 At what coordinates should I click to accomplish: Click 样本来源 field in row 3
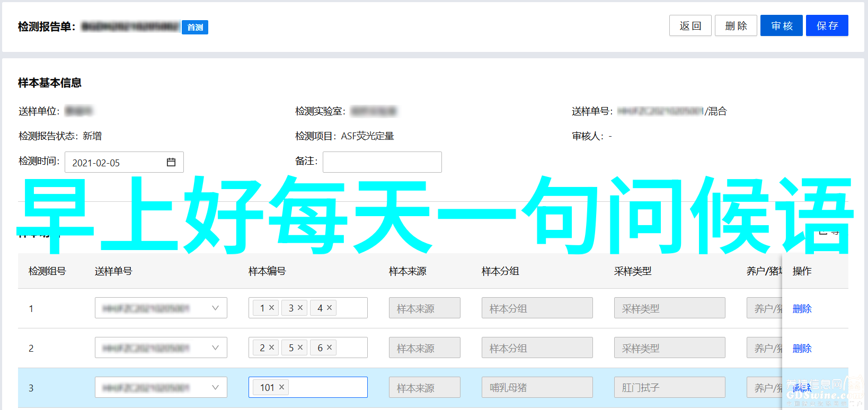pos(424,387)
